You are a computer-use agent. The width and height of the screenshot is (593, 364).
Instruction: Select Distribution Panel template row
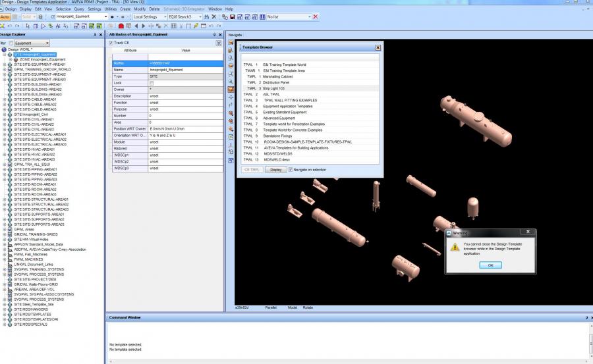[310, 82]
